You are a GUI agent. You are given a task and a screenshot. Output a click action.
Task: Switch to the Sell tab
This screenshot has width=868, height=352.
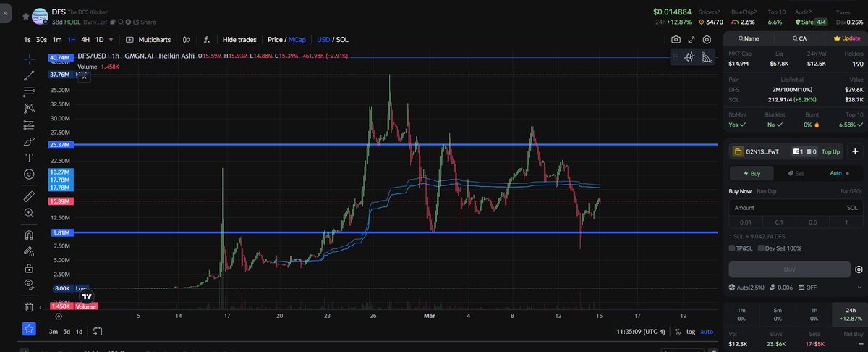click(x=796, y=174)
